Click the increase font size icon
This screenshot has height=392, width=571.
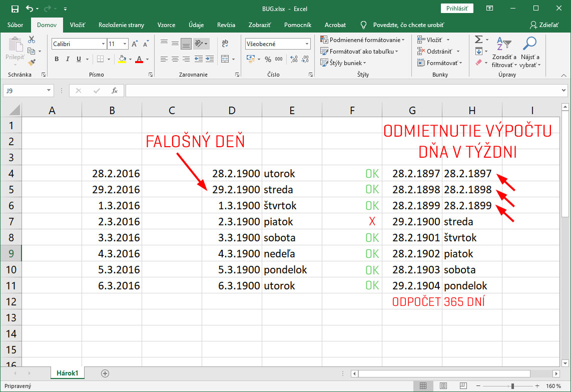click(135, 44)
